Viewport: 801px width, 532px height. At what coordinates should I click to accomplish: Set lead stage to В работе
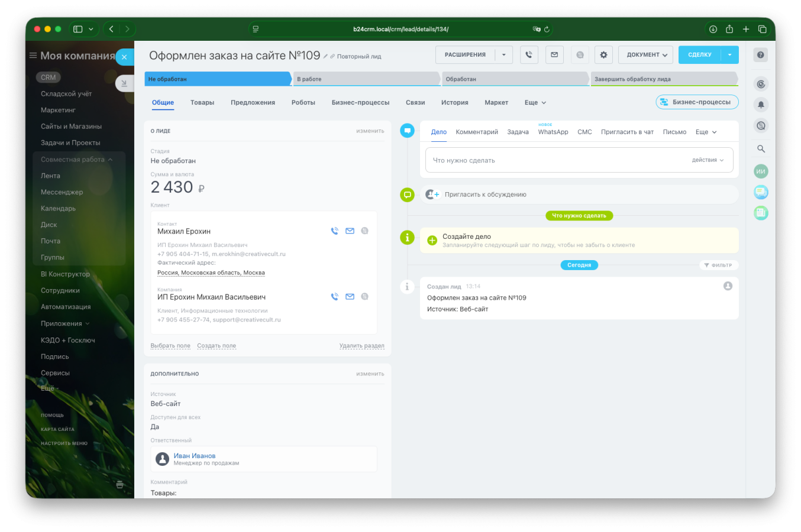tap(367, 79)
